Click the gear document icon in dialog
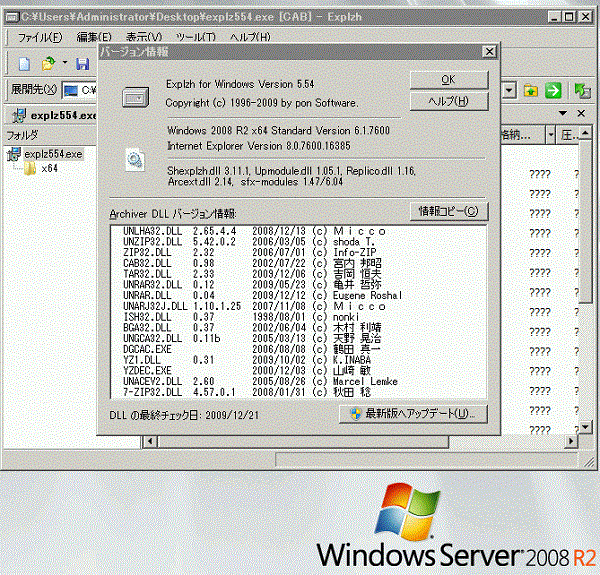 point(135,160)
